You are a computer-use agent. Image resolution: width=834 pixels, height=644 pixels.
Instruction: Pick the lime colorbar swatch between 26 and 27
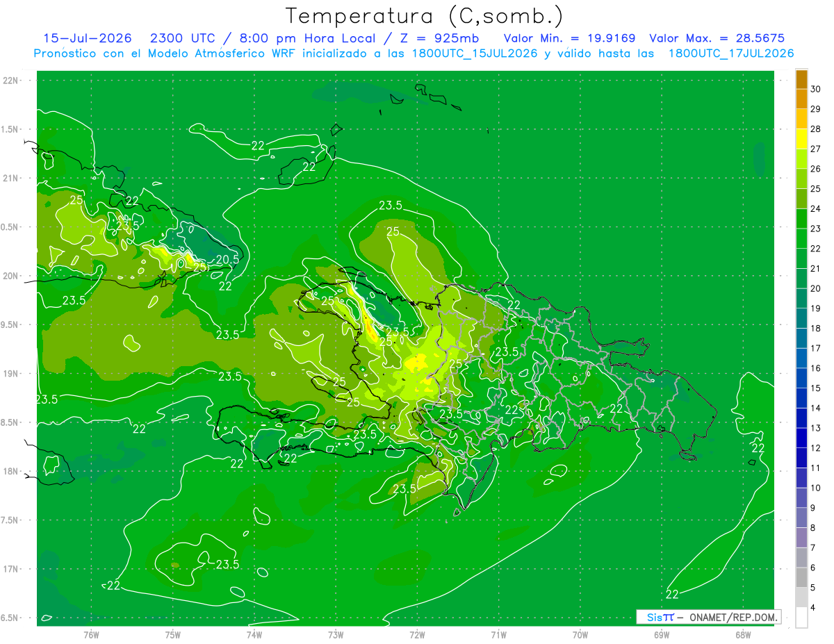(801, 159)
